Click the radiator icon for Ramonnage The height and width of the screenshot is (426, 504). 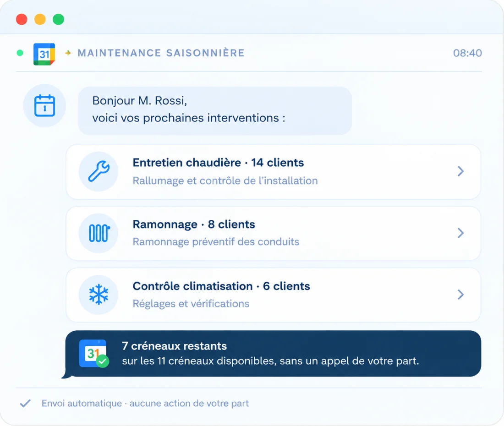(99, 233)
